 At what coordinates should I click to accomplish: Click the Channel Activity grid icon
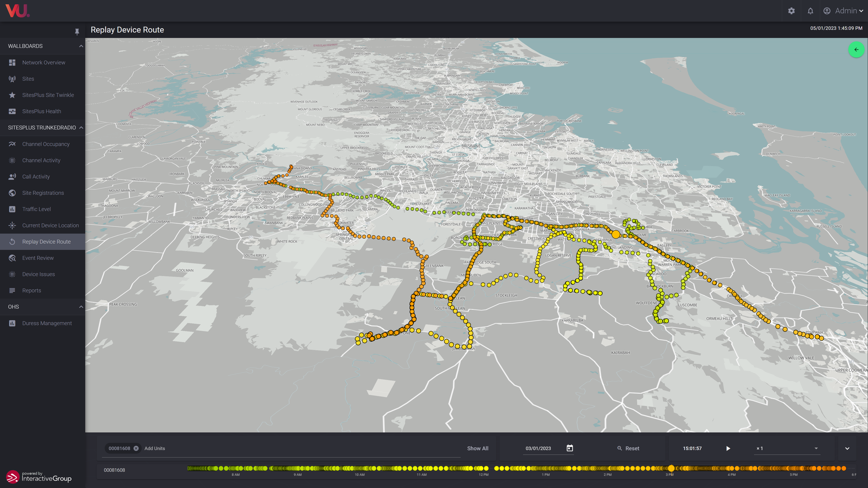pos(12,160)
